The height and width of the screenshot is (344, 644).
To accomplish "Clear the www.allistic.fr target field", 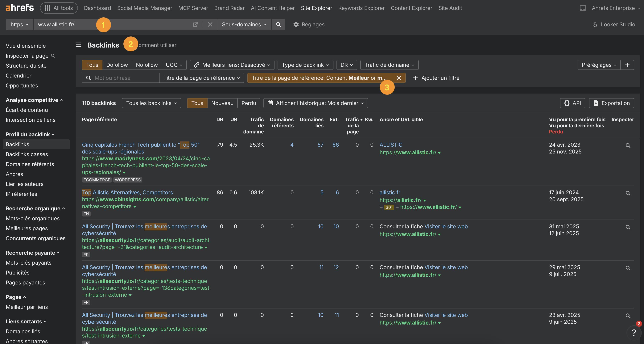I will click(x=210, y=24).
